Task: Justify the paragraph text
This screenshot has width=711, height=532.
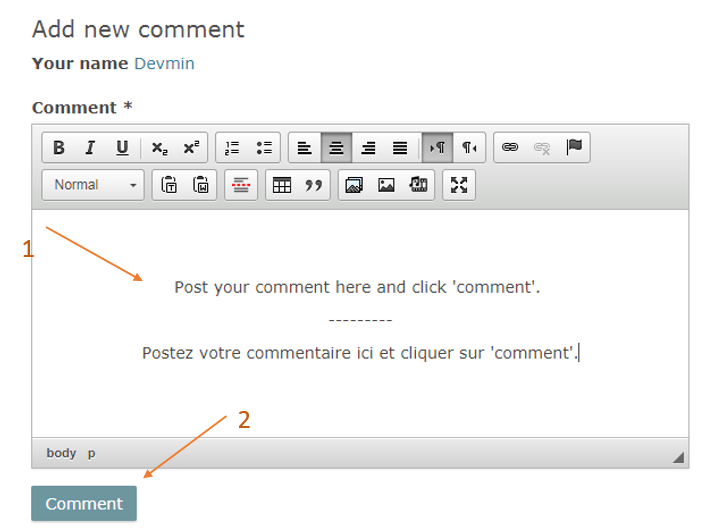Action: (x=400, y=148)
